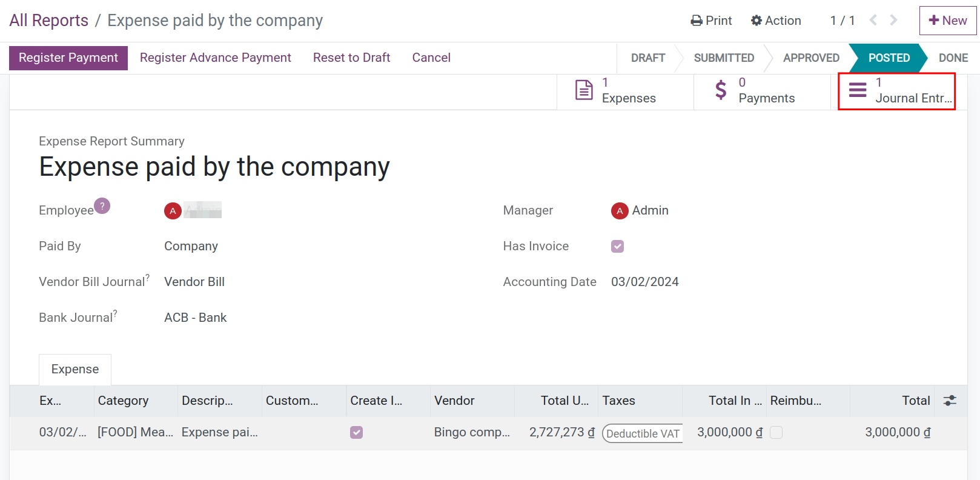
Task: Open the column settings adjust icon
Action: [x=950, y=401]
